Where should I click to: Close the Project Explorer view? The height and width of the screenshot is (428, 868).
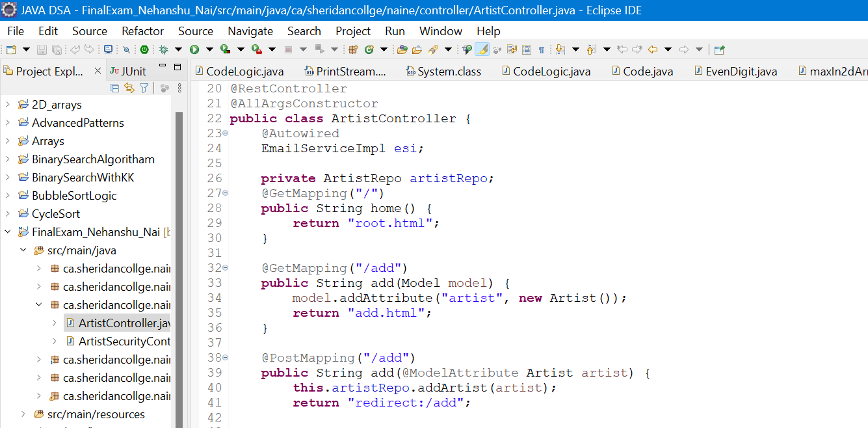coord(98,71)
